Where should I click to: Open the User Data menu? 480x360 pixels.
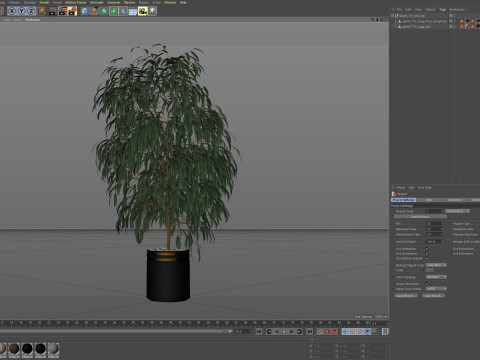[424, 187]
